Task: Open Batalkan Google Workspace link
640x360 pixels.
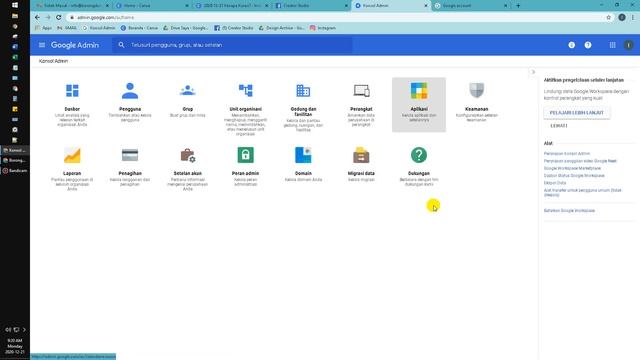Action: click(x=569, y=211)
